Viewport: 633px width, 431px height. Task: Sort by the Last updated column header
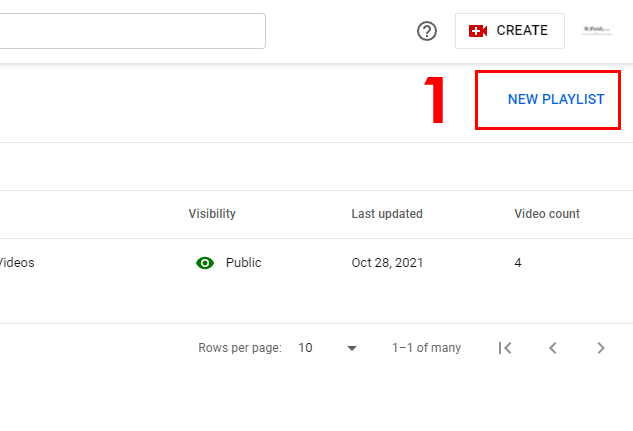pyautogui.click(x=387, y=214)
